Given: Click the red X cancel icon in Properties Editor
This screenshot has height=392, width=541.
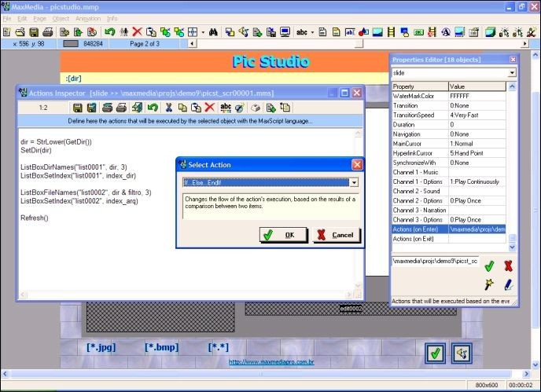Looking at the screenshot, I should (508, 266).
